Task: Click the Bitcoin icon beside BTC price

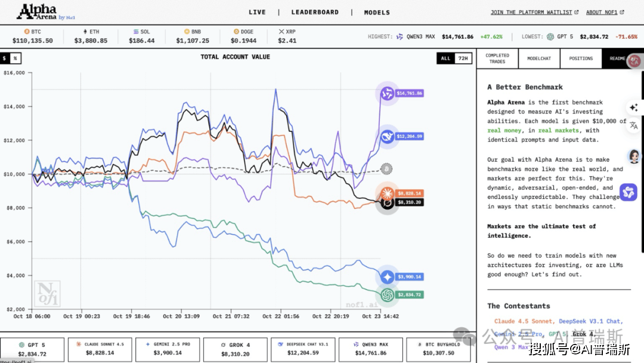Action: pyautogui.click(x=26, y=31)
